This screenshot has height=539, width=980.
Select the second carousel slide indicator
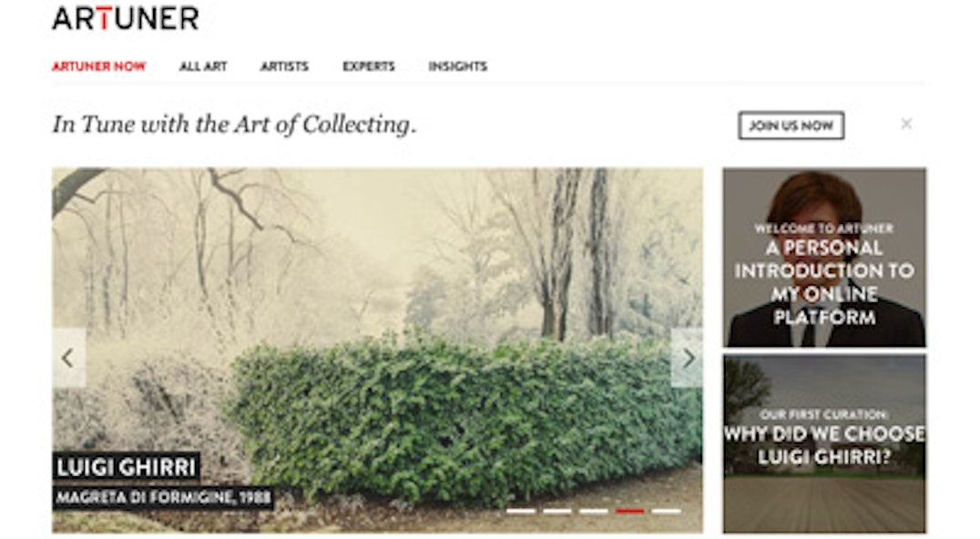coord(556,511)
